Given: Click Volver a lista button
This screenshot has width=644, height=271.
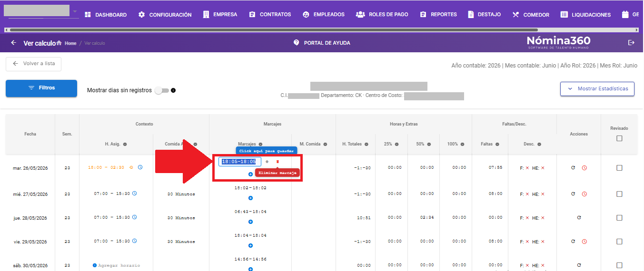Looking at the screenshot, I should (33, 64).
